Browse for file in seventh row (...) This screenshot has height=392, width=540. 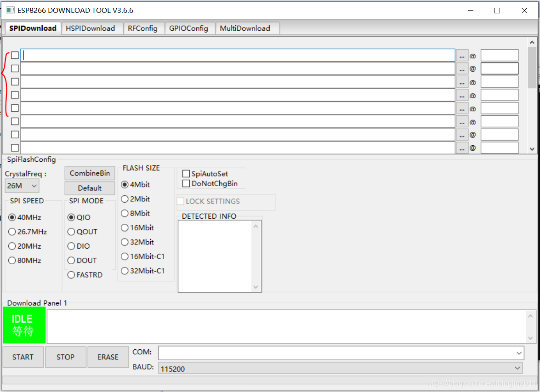pyautogui.click(x=462, y=135)
